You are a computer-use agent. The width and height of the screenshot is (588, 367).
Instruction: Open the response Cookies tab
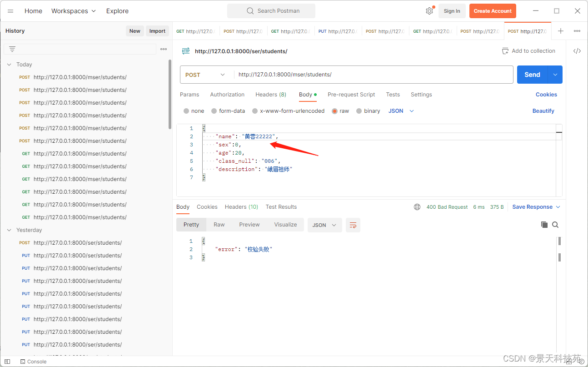coord(207,207)
